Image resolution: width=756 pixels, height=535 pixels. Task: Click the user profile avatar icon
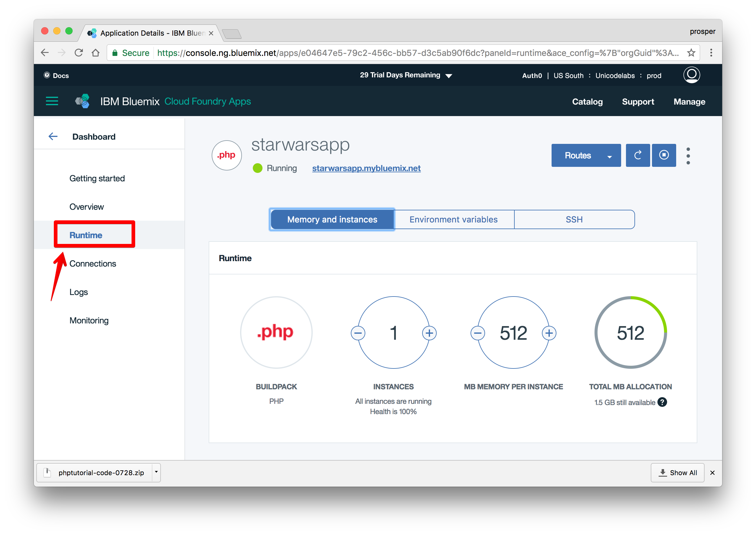691,75
